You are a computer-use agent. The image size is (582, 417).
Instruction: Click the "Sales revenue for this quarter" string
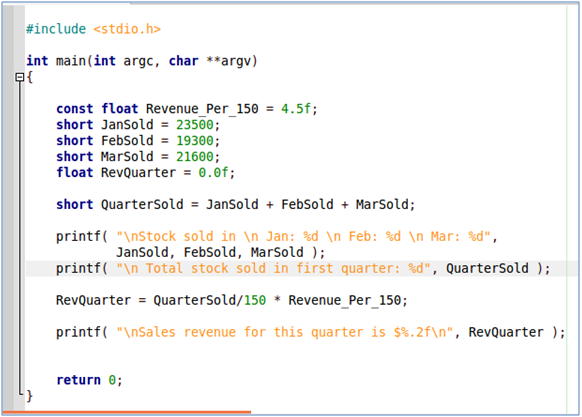click(284, 332)
